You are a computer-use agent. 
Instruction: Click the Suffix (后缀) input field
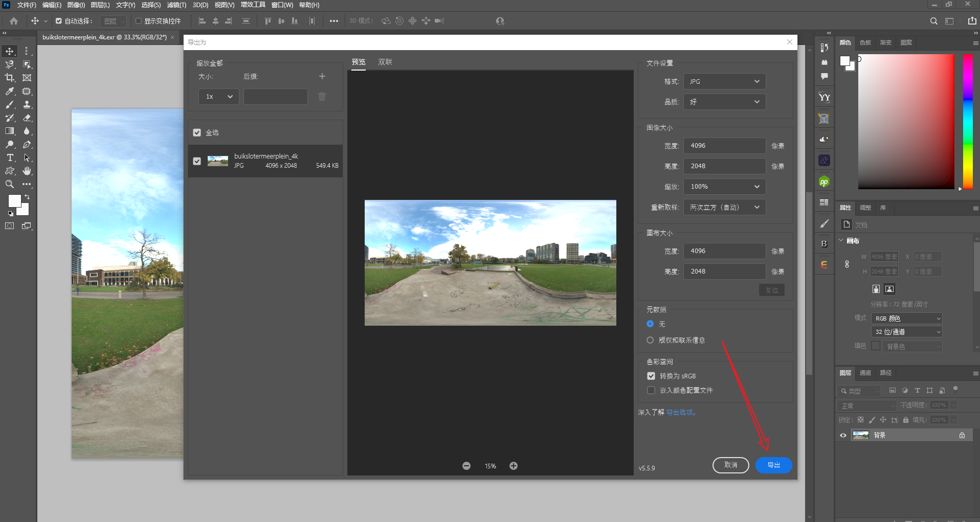coord(276,97)
